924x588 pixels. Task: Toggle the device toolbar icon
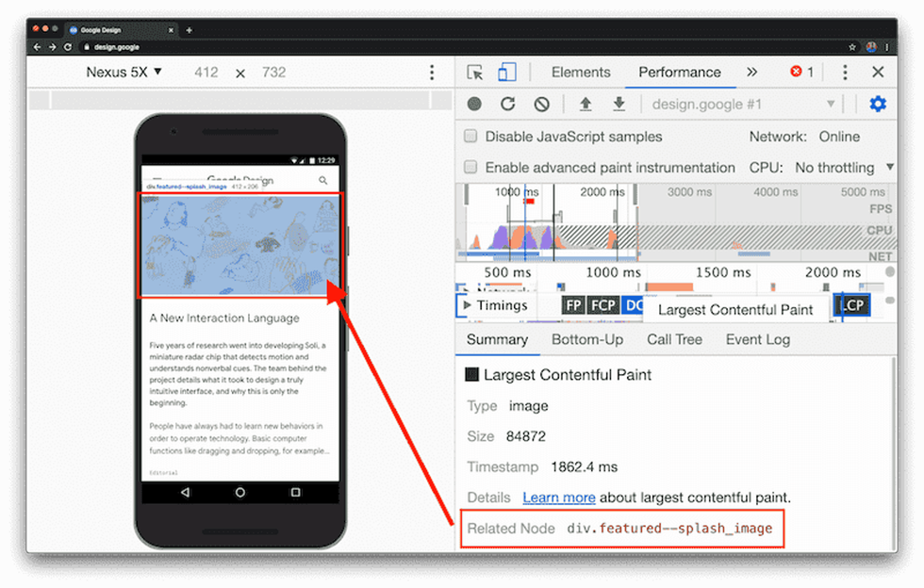507,72
